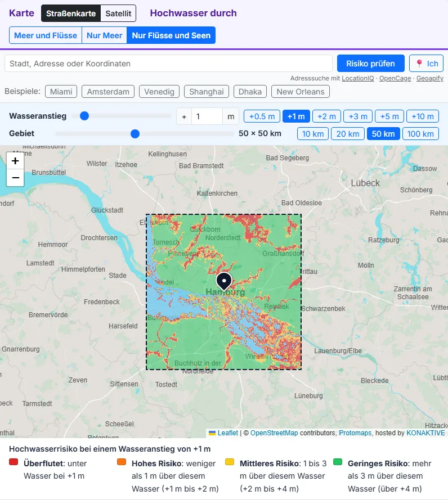
Task: Select 'Nur Flüsse und Seen' flood source
Action: 171,35
